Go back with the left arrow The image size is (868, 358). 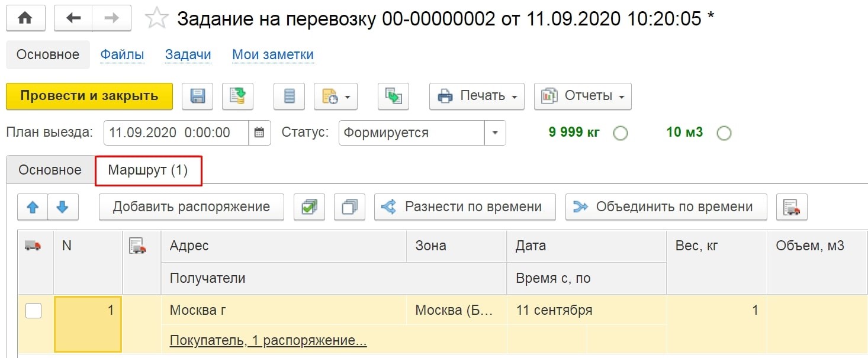pos(73,18)
